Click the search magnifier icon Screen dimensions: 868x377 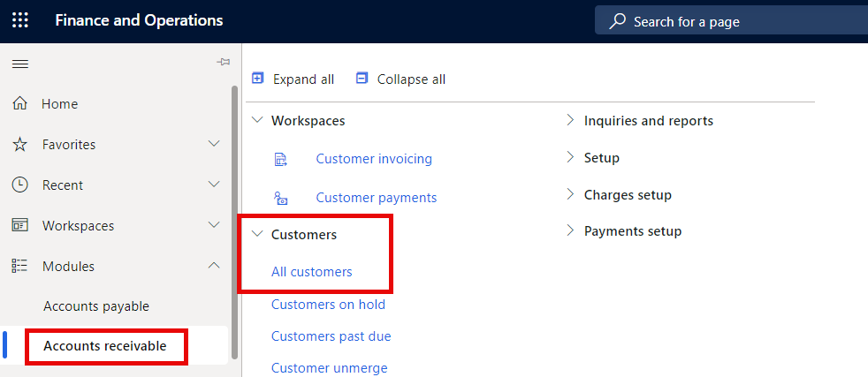pos(617,21)
